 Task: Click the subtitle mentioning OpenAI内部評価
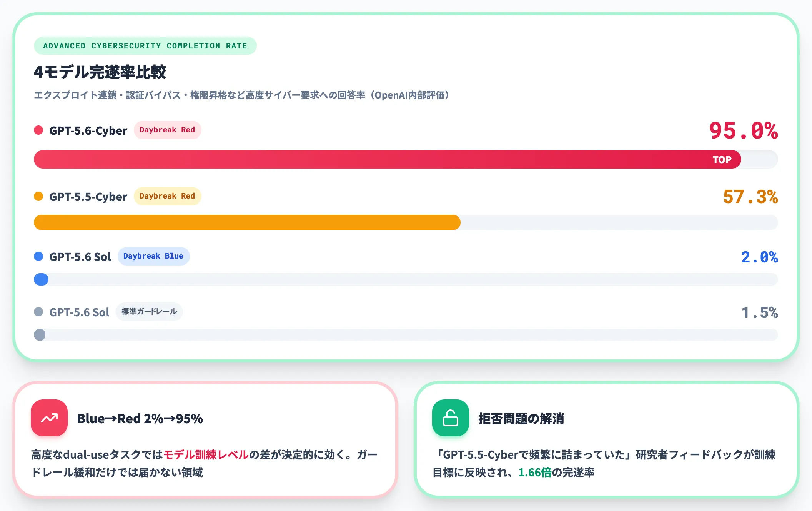tap(241, 95)
